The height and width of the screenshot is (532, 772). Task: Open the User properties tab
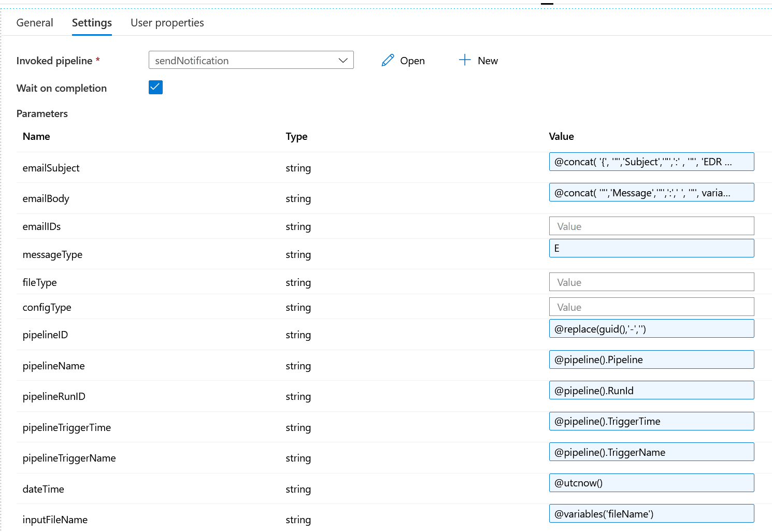pyautogui.click(x=167, y=23)
